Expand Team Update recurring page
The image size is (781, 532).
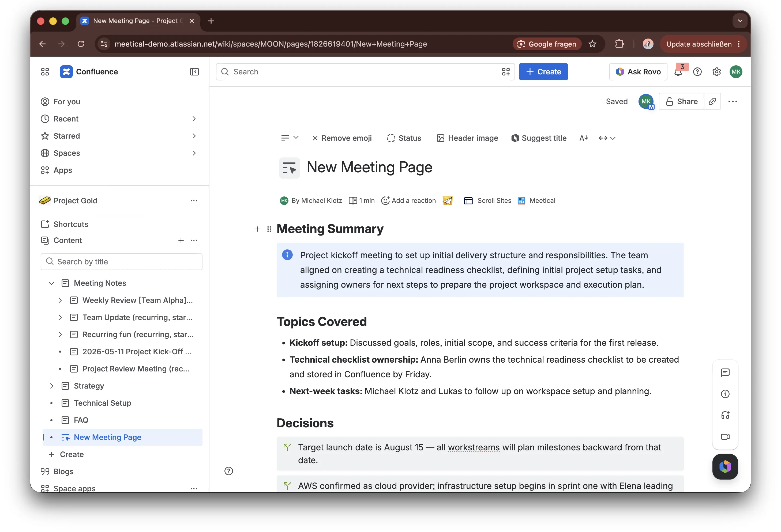pos(60,317)
